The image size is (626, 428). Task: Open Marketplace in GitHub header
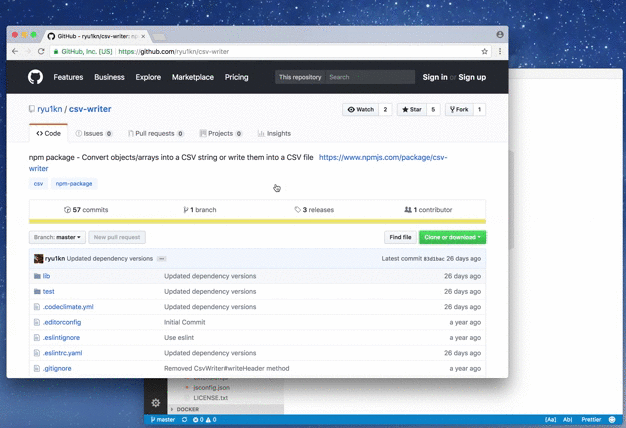[193, 77]
